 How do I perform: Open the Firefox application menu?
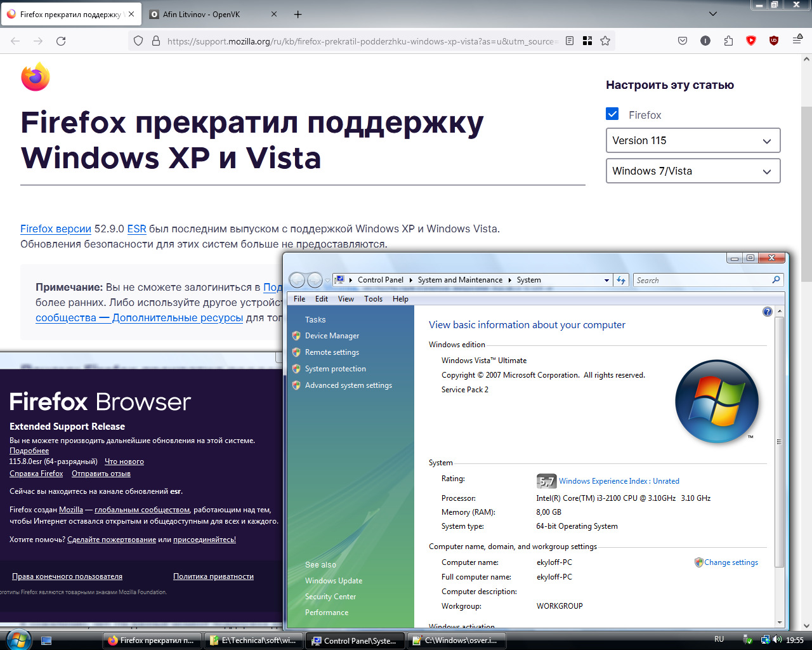pyautogui.click(x=797, y=40)
